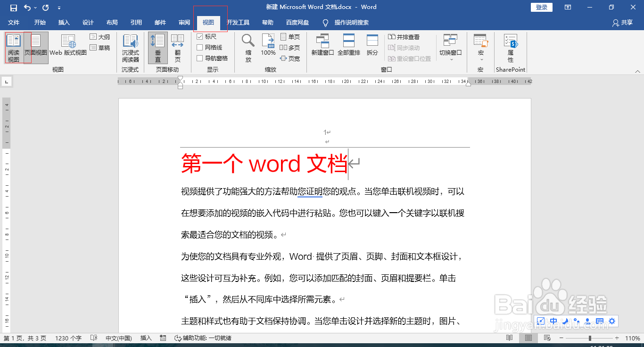644x347 pixels.
Task: Open the Zoom (缩放) dialog
Action: [248, 48]
